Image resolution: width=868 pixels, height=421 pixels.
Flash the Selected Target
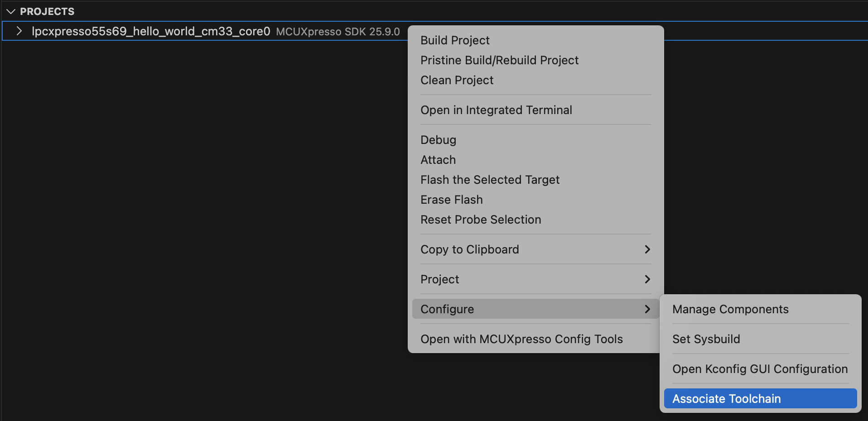tap(490, 180)
